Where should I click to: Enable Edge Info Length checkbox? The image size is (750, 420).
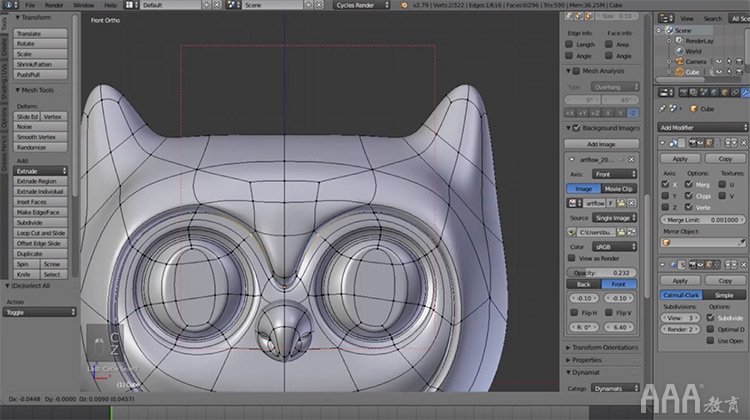[569, 44]
